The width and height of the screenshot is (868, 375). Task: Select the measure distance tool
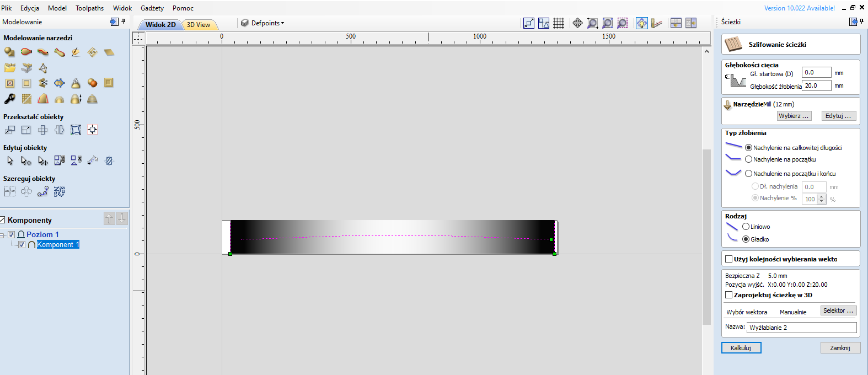click(x=92, y=160)
